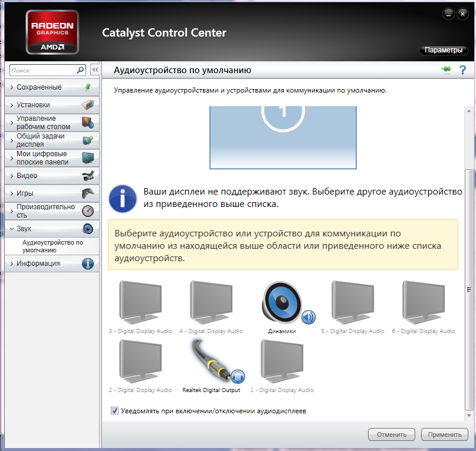Click the blue information notice icon
Screen dimensions: 476x451
pos(123,199)
